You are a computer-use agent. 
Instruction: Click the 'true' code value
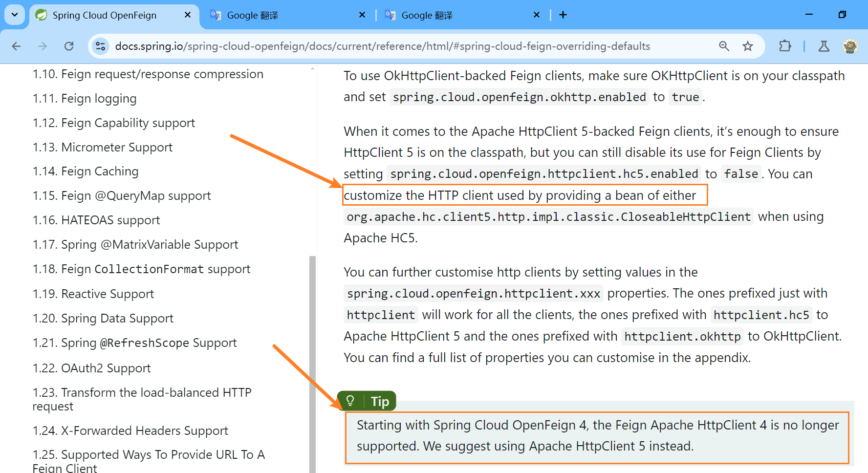[x=685, y=97]
